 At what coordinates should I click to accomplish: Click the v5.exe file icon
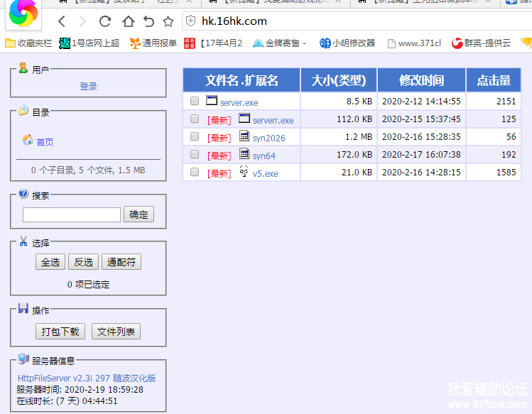point(244,171)
